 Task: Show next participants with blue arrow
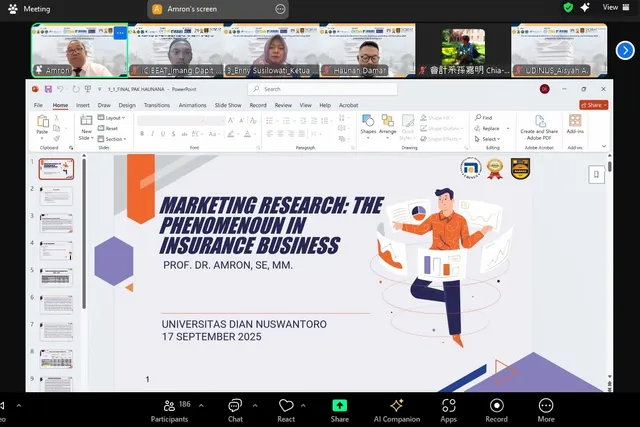pyautogui.click(x=625, y=51)
